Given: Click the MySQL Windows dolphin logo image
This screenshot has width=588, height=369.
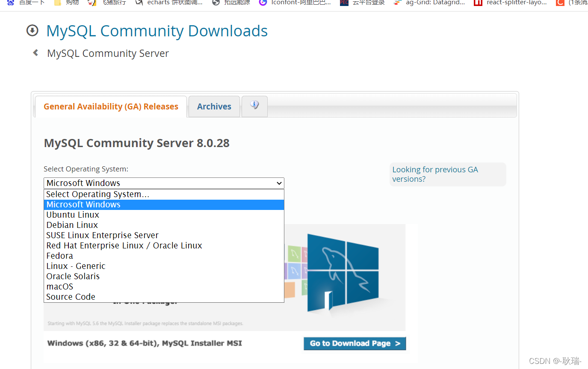Looking at the screenshot, I should click(x=343, y=274).
